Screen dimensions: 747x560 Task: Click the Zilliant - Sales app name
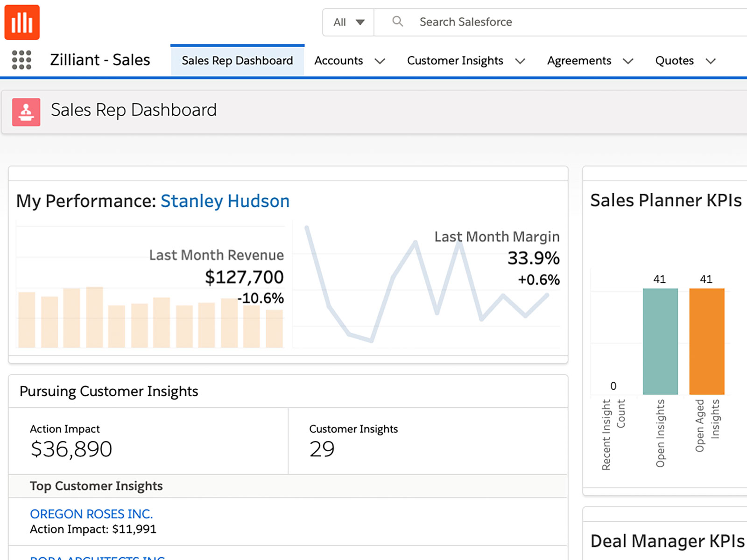coord(100,60)
